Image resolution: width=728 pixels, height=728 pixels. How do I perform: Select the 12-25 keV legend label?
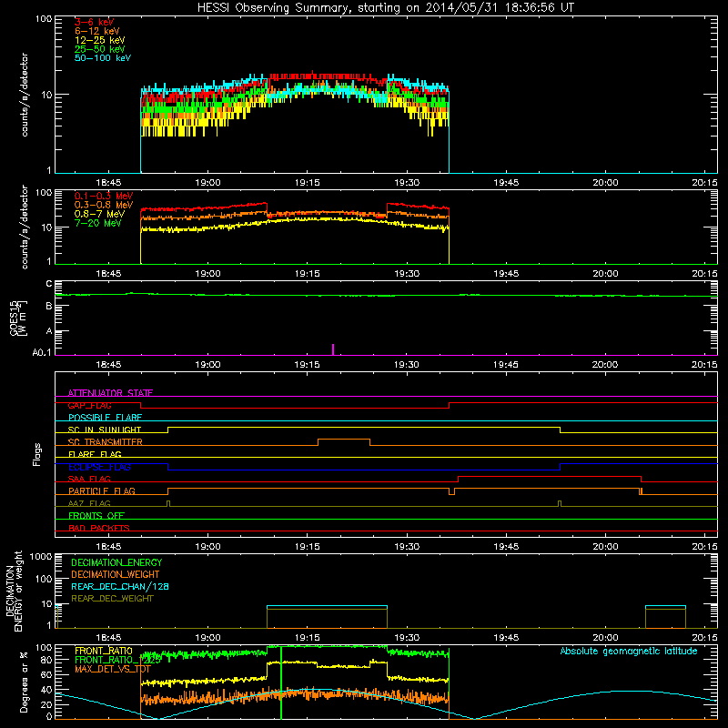click(100, 40)
